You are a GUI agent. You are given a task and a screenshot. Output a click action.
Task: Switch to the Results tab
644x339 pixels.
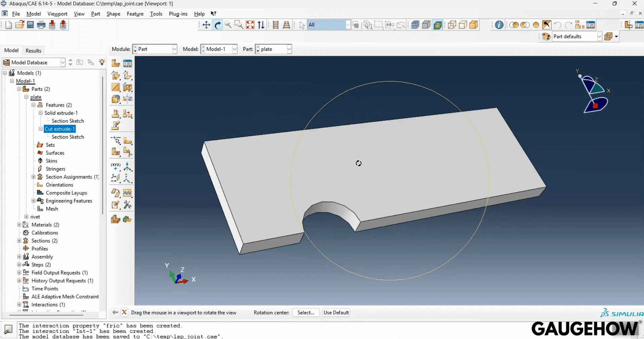pos(33,50)
